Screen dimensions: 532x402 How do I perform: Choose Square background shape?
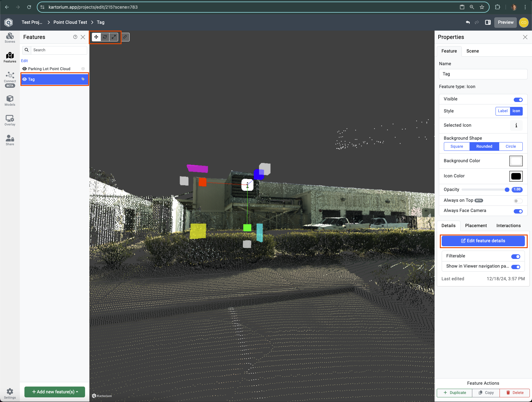(457, 146)
